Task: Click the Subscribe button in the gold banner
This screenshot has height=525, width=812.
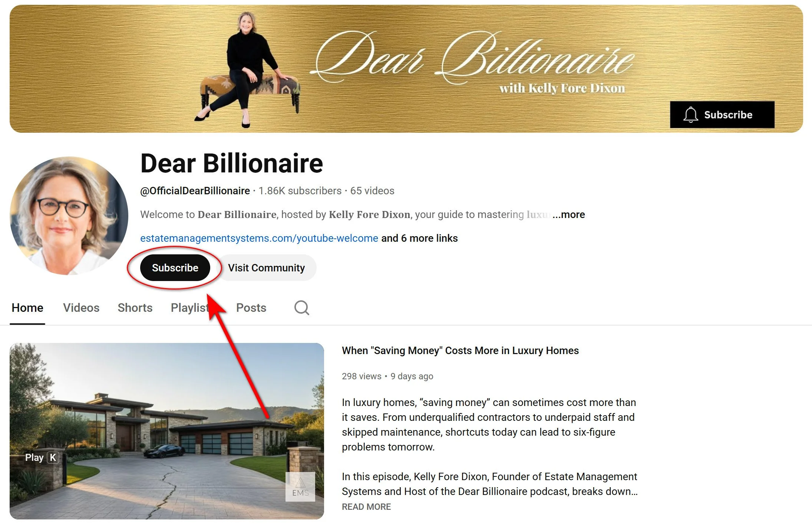Action: [722, 115]
